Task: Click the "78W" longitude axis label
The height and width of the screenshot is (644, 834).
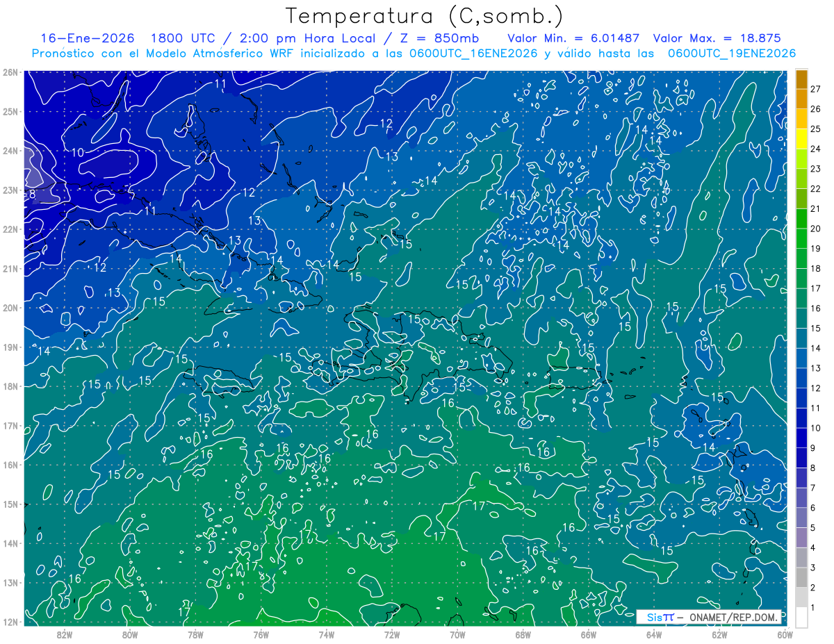Action: coord(195,634)
